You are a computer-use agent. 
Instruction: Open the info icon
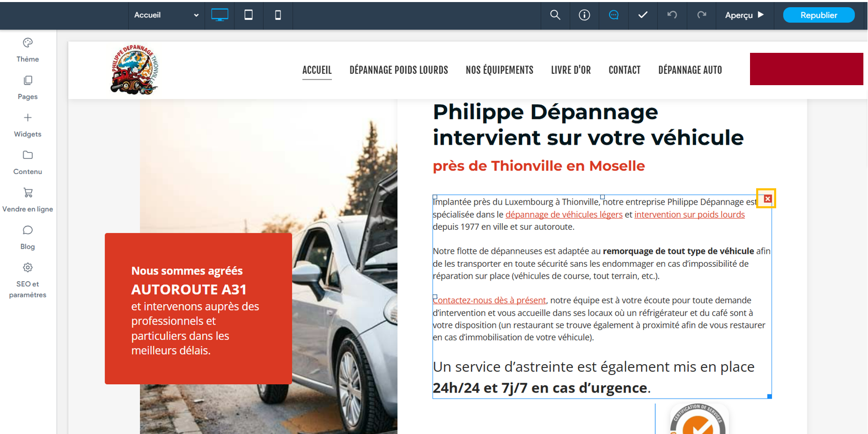pyautogui.click(x=584, y=15)
